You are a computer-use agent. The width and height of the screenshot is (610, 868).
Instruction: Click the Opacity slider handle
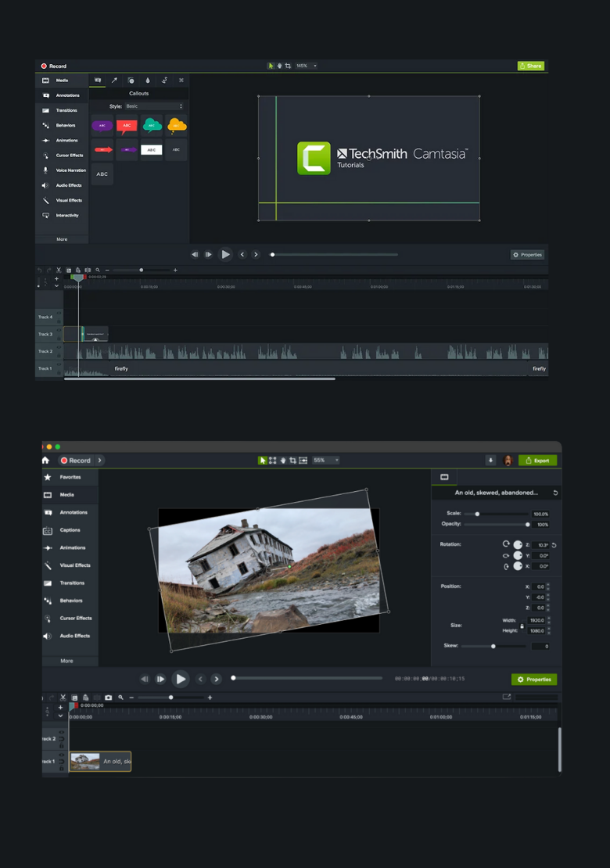[528, 525]
